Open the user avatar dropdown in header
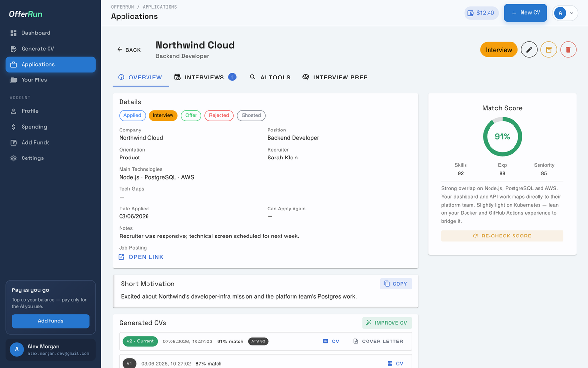 [x=565, y=13]
